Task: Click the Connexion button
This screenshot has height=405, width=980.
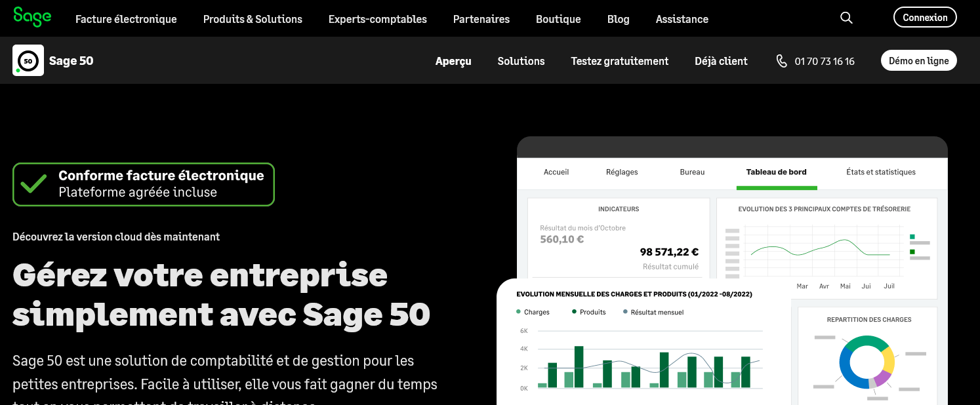Action: click(x=925, y=18)
